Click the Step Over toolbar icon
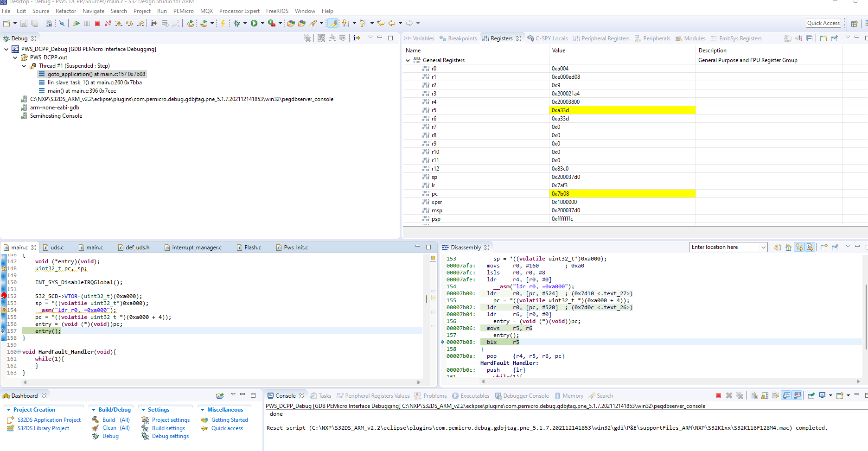The width and height of the screenshot is (868, 451). 129,23
